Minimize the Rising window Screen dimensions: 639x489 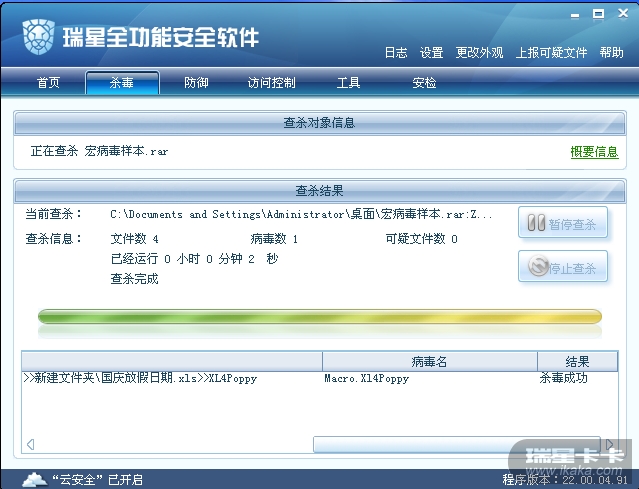point(575,15)
